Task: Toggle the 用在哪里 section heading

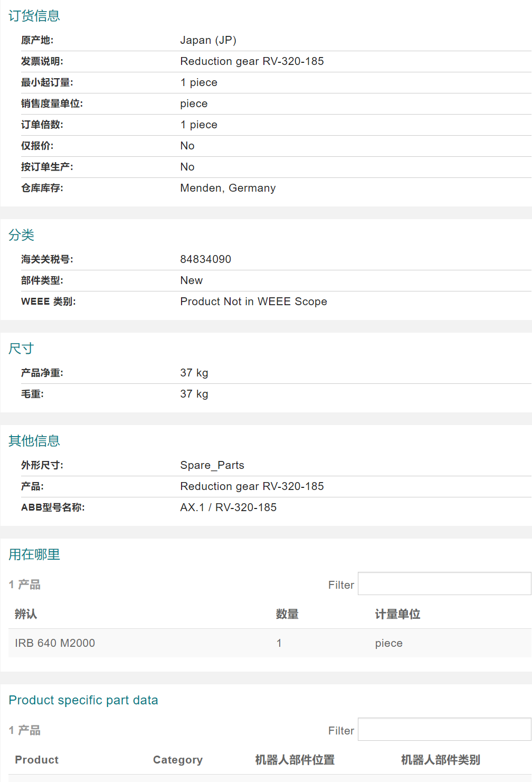Action: (34, 554)
